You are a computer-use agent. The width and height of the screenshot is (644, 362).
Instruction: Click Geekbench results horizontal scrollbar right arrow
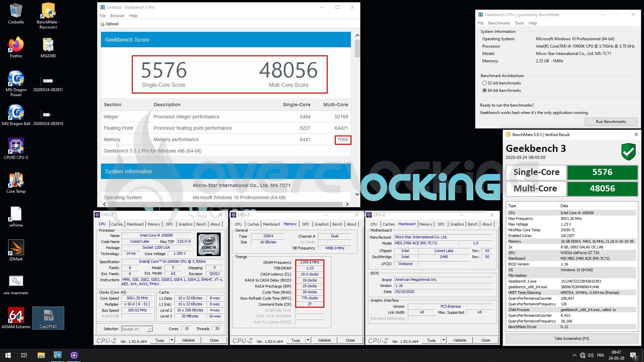click(x=347, y=204)
